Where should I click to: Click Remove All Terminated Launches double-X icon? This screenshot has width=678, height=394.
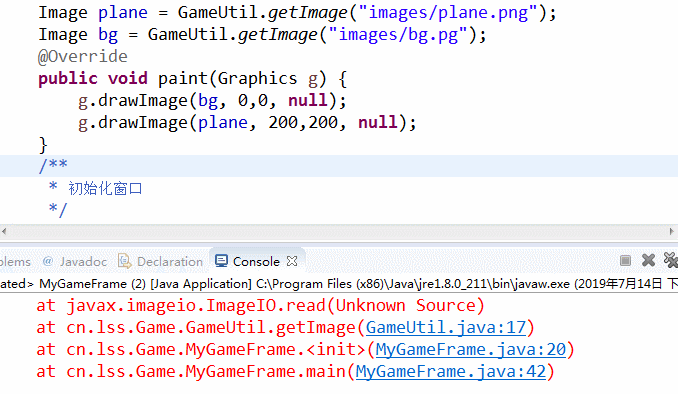click(x=671, y=260)
